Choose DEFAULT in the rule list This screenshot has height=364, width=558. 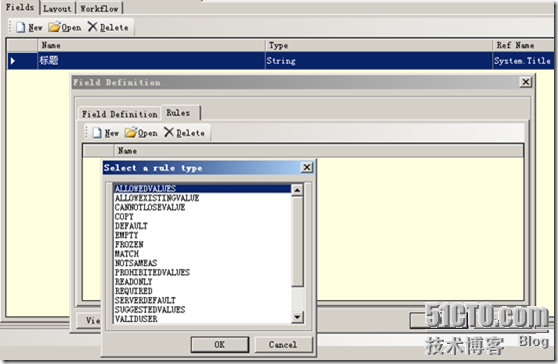coord(202,226)
